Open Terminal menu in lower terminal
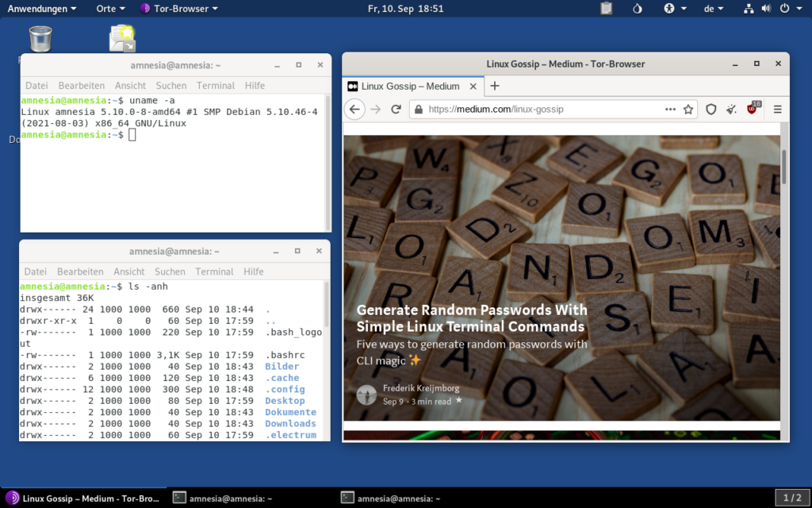 pyautogui.click(x=214, y=271)
